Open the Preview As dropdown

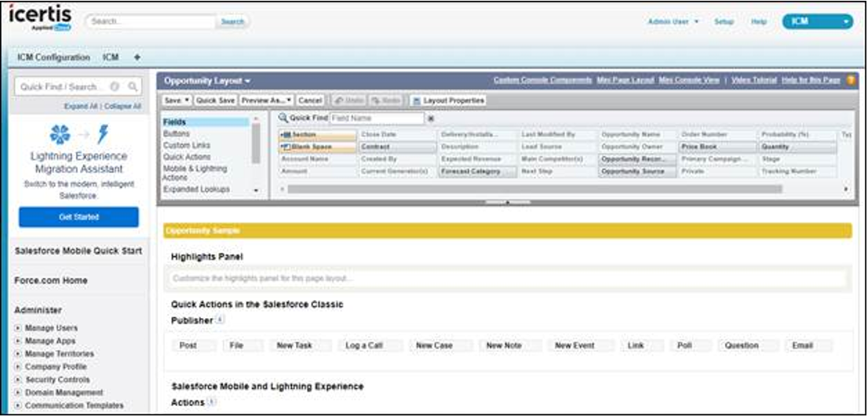(267, 101)
